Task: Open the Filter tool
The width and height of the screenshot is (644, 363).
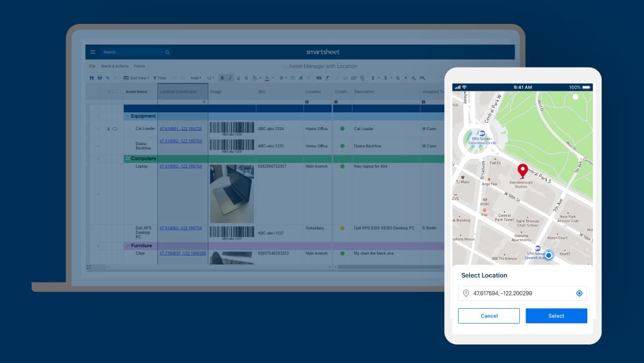Action: click(x=159, y=78)
